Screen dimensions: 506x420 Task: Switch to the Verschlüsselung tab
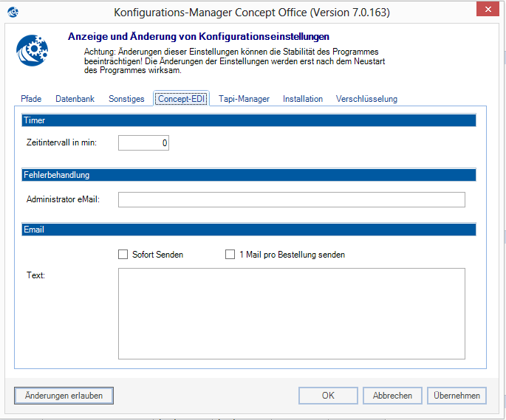point(366,99)
